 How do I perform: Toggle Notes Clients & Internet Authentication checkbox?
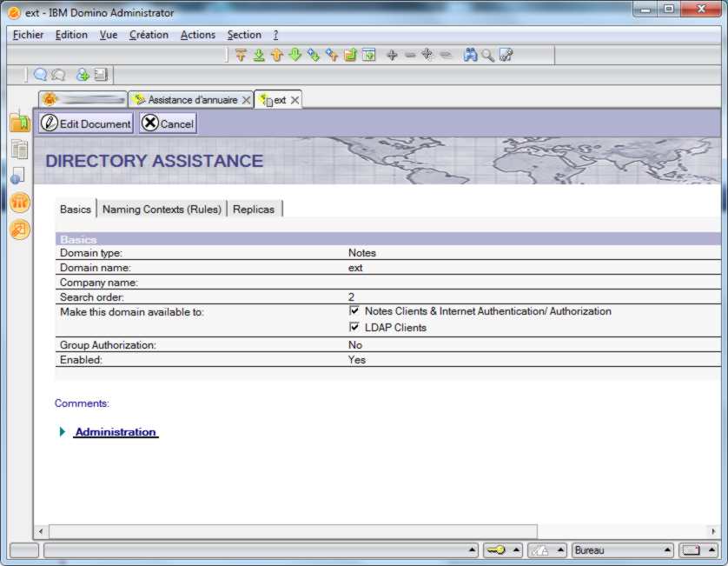point(354,310)
